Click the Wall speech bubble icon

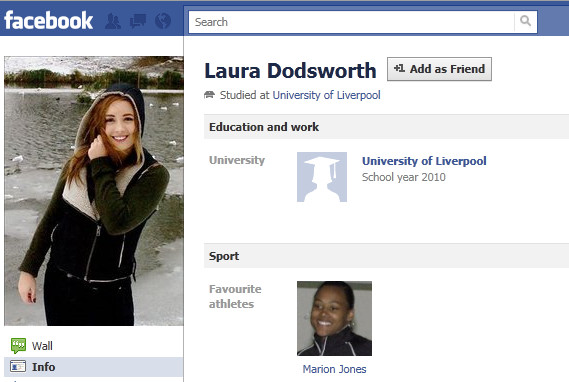click(x=18, y=345)
